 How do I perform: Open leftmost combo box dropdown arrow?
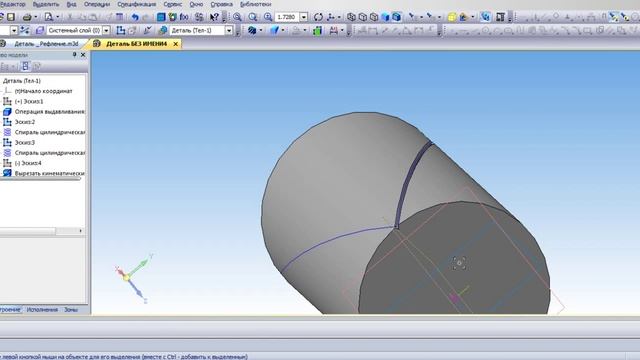pyautogui.click(x=14, y=30)
